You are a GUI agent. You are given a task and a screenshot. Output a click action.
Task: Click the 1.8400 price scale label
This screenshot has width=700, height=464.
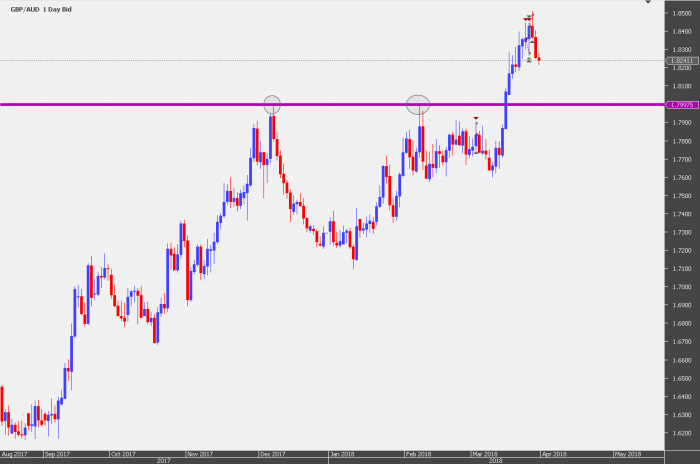coord(682,32)
